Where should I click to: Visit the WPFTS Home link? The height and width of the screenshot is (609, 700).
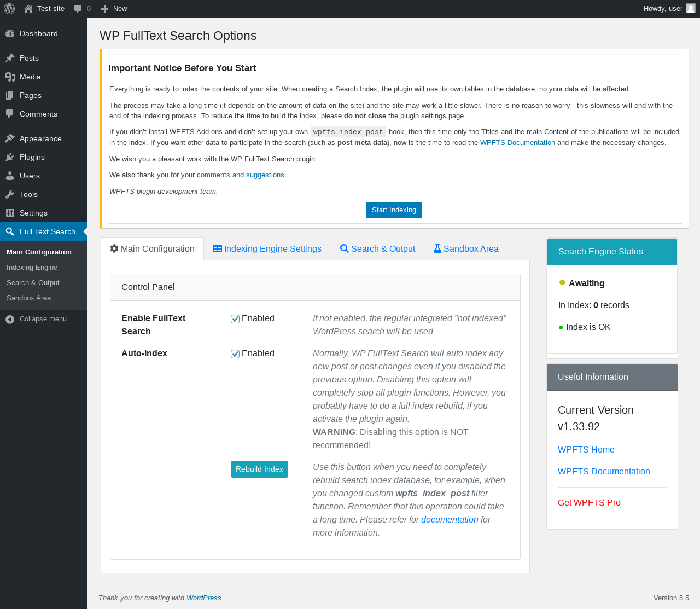(586, 450)
